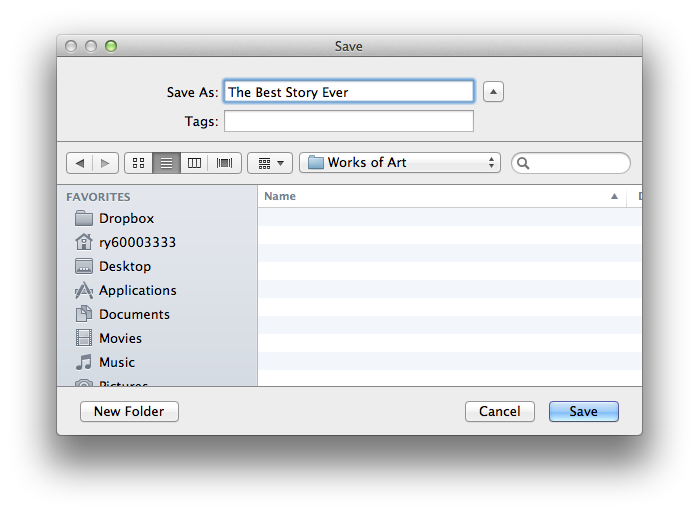Click the New Folder button
The width and height of the screenshot is (699, 514).
[x=129, y=411]
